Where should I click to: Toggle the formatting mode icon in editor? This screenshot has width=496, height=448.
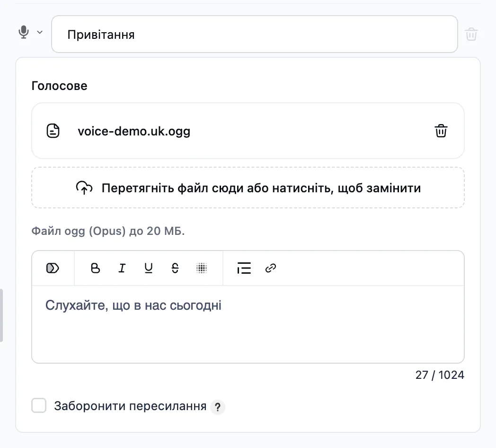point(53,268)
